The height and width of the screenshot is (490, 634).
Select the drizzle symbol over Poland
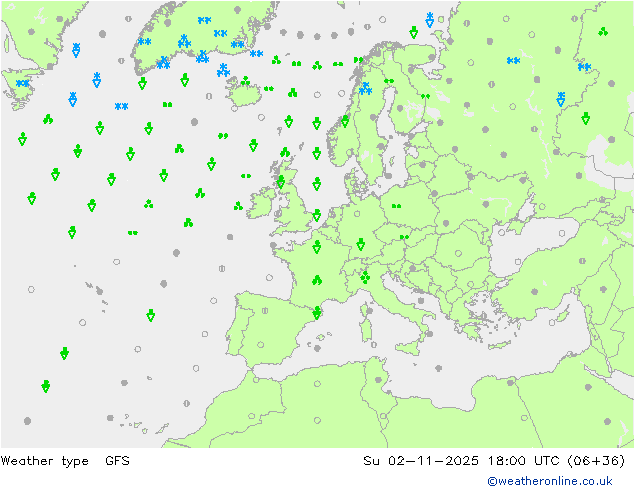click(x=396, y=206)
